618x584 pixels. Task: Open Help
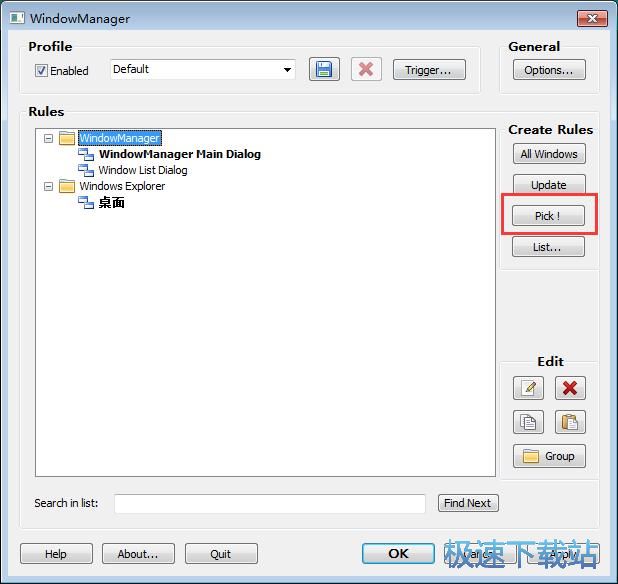coord(56,554)
